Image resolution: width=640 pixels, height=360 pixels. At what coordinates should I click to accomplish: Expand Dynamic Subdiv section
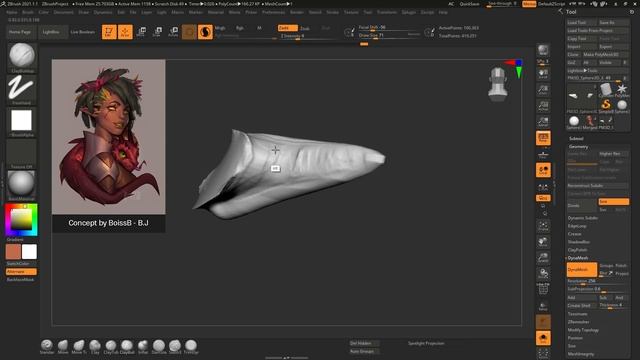583,218
